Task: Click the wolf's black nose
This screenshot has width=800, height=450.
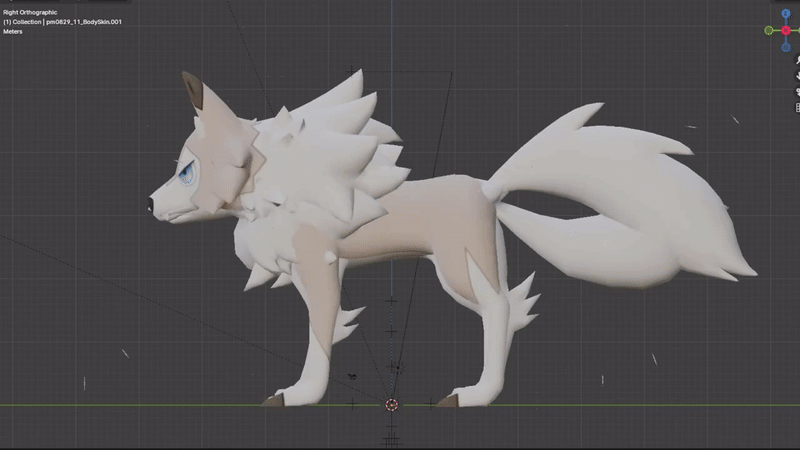Action: pos(150,205)
